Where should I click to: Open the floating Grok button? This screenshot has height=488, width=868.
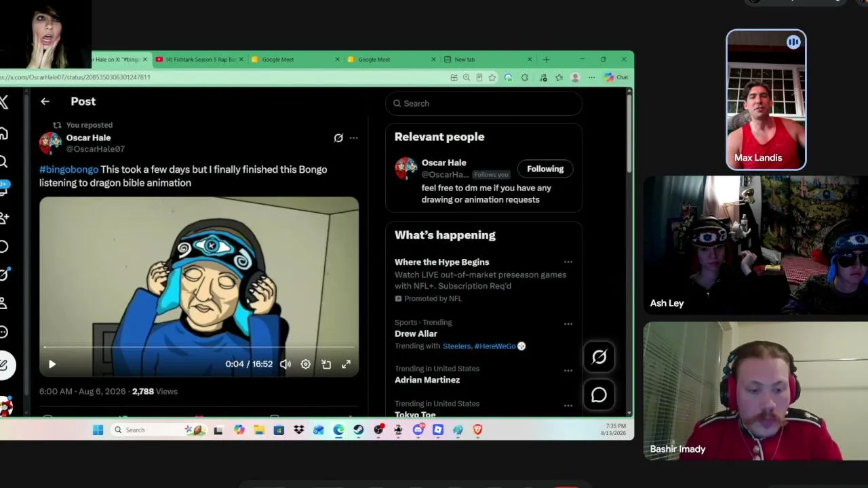point(599,357)
